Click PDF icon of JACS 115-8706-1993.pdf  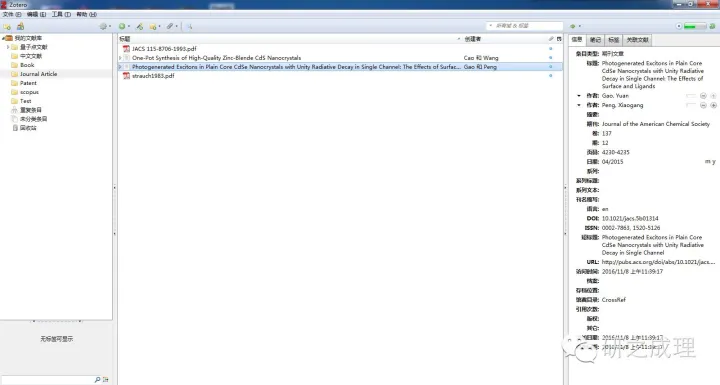(x=126, y=49)
